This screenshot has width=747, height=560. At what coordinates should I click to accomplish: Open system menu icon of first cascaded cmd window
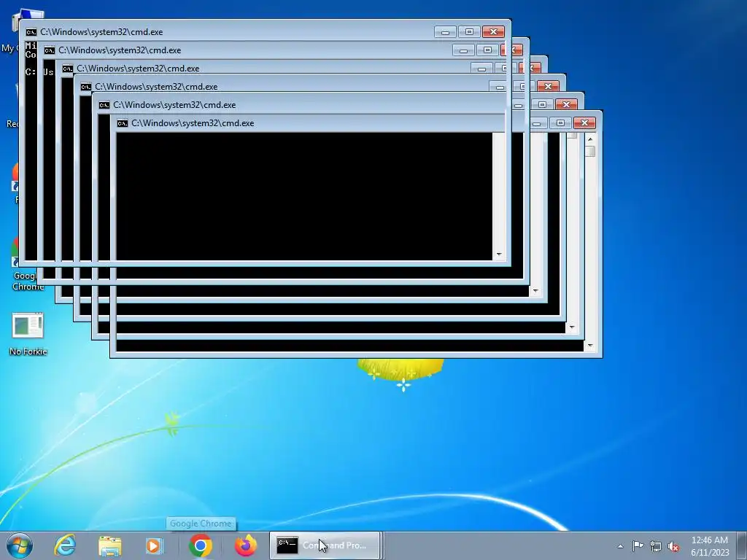click(x=31, y=32)
